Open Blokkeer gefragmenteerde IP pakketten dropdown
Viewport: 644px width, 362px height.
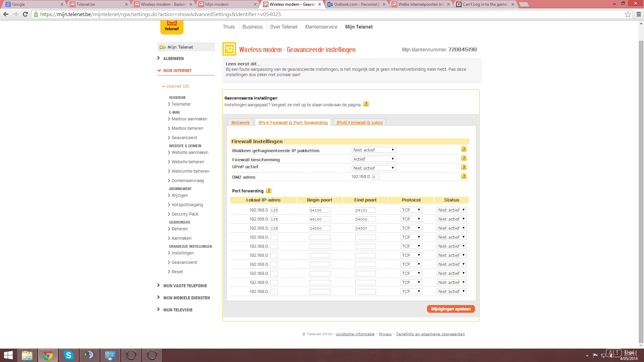pyautogui.click(x=374, y=150)
